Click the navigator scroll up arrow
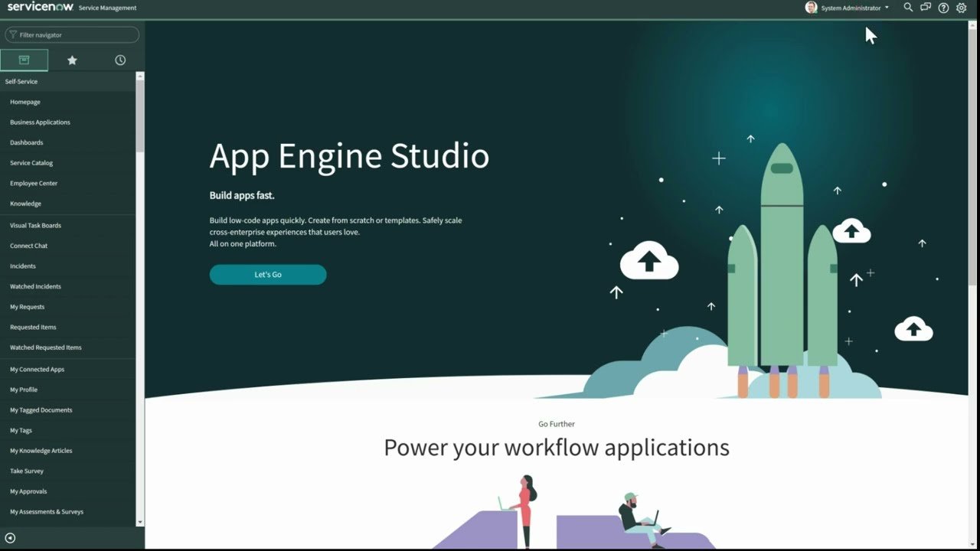Image resolution: width=980 pixels, height=551 pixels. point(139,76)
